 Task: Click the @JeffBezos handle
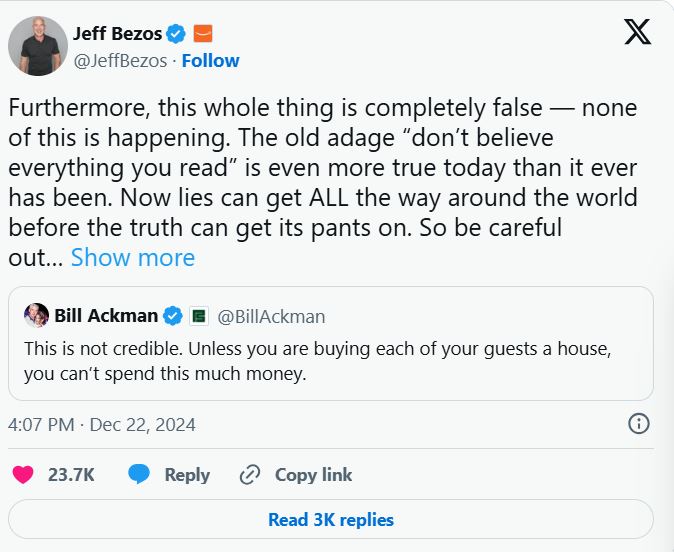click(119, 60)
